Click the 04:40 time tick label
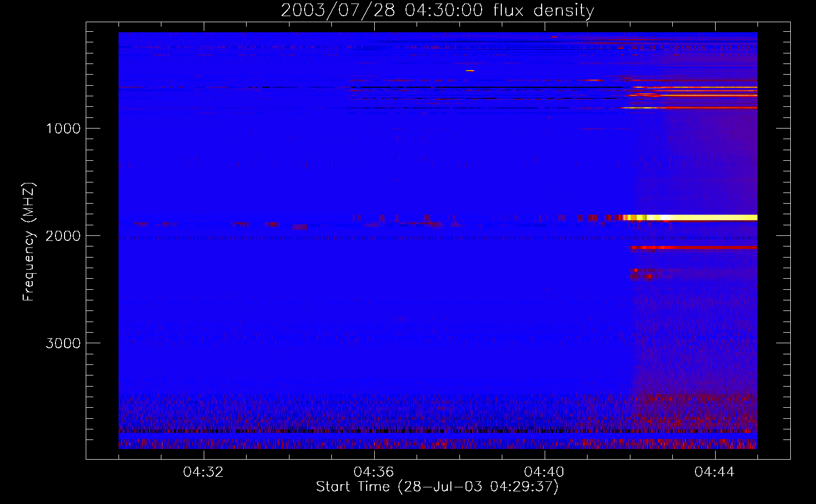 click(544, 472)
